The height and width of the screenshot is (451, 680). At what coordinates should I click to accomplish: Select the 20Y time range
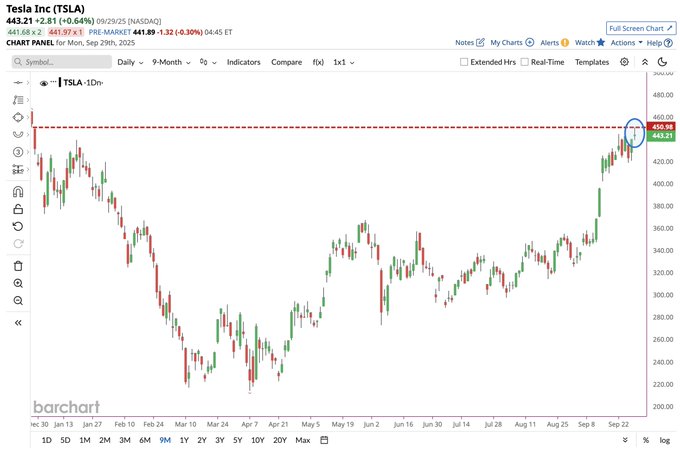coord(280,440)
